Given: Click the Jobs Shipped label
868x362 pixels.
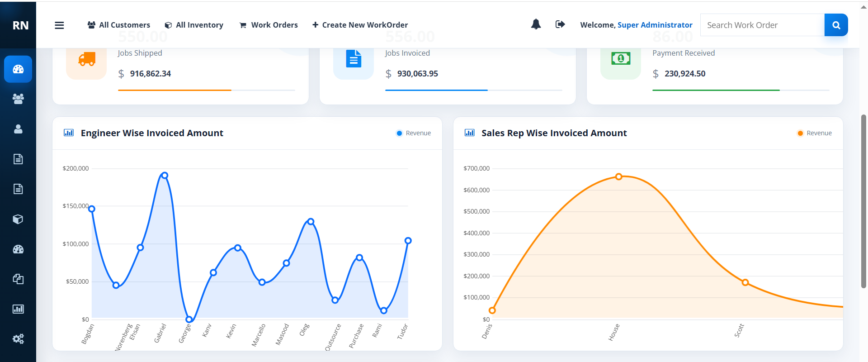Looking at the screenshot, I should (140, 53).
